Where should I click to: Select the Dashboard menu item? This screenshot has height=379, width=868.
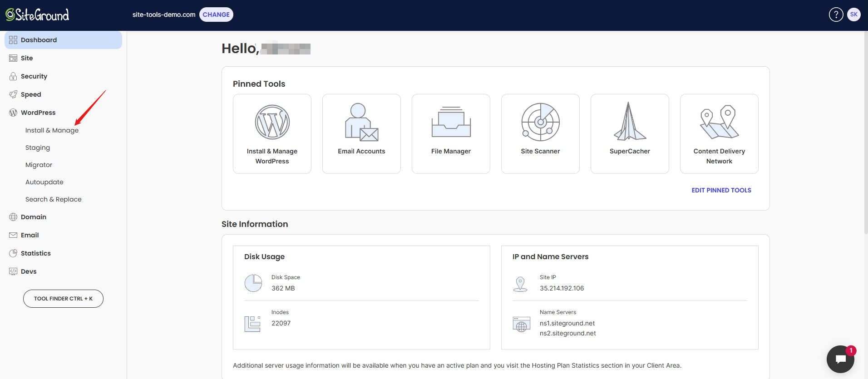(x=63, y=40)
